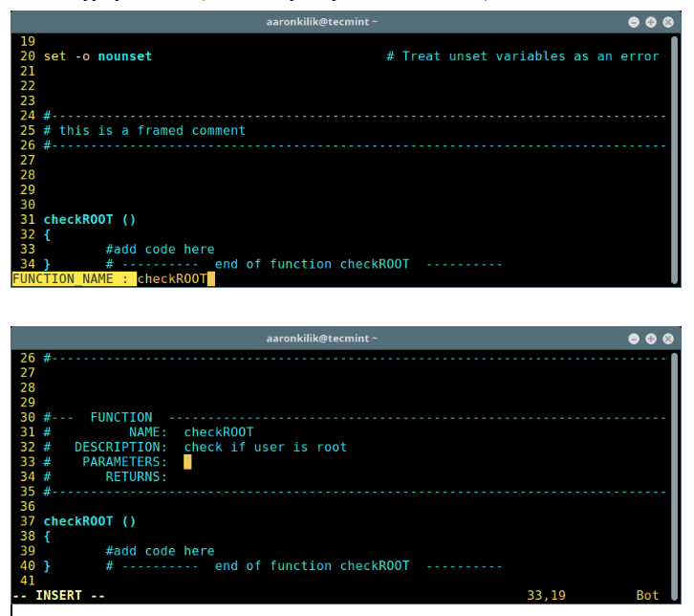Close the bottom terminal window
This screenshot has width=694, height=616.
pos(668,339)
